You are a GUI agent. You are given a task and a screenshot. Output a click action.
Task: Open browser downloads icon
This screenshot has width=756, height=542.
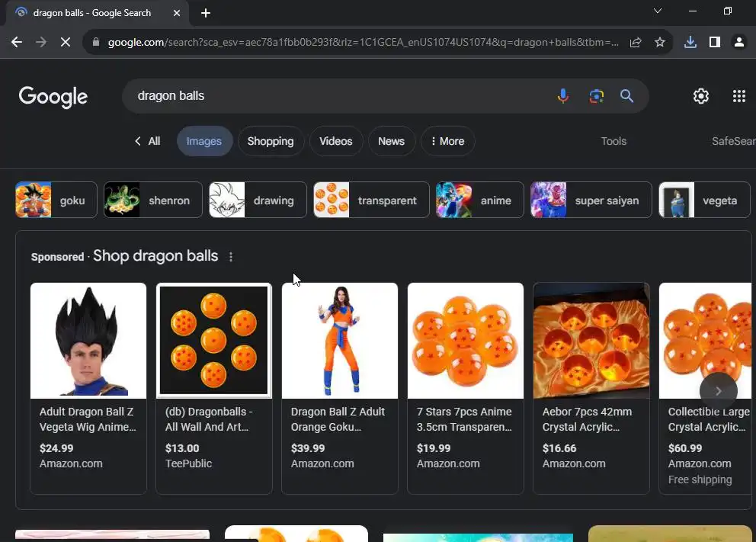[690, 43]
